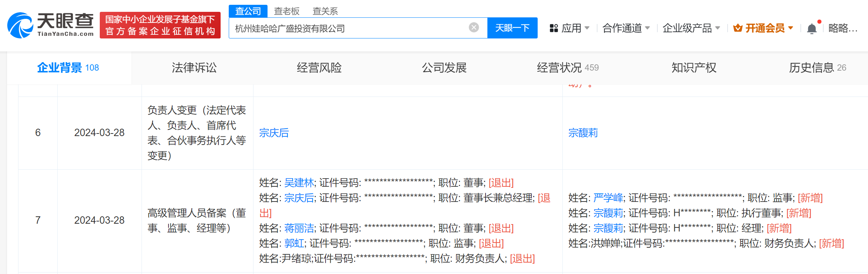Switch to the 查老板 search tab
The height and width of the screenshot is (274, 868).
pos(286,11)
